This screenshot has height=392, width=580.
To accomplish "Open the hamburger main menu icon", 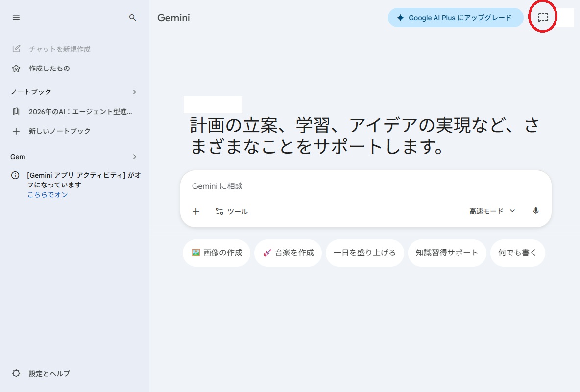I will (x=16, y=18).
